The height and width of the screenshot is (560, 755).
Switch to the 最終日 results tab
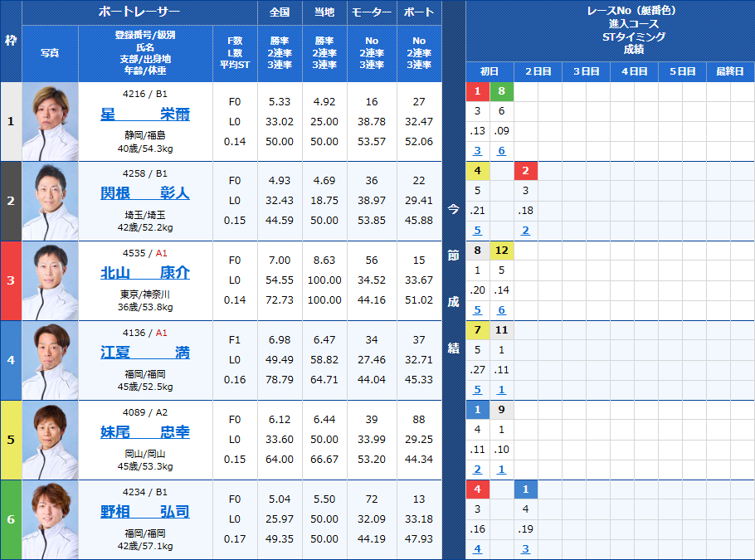click(x=728, y=71)
